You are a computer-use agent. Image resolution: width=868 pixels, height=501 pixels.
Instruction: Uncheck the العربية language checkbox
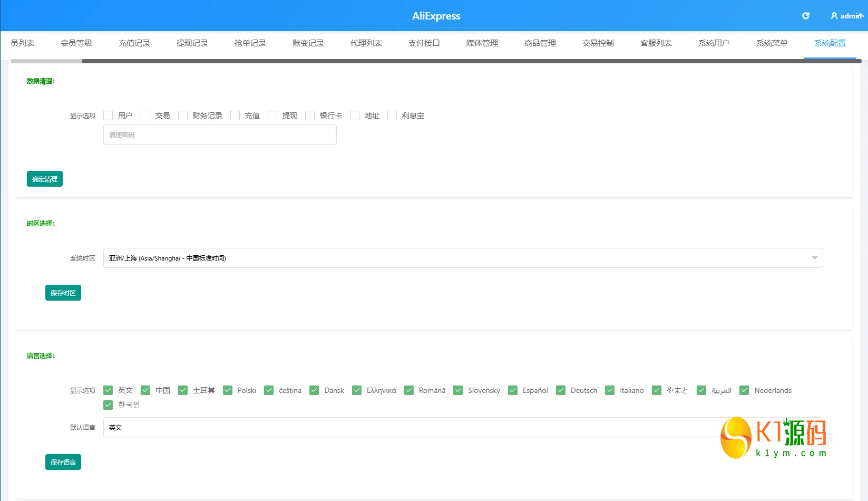(701, 390)
